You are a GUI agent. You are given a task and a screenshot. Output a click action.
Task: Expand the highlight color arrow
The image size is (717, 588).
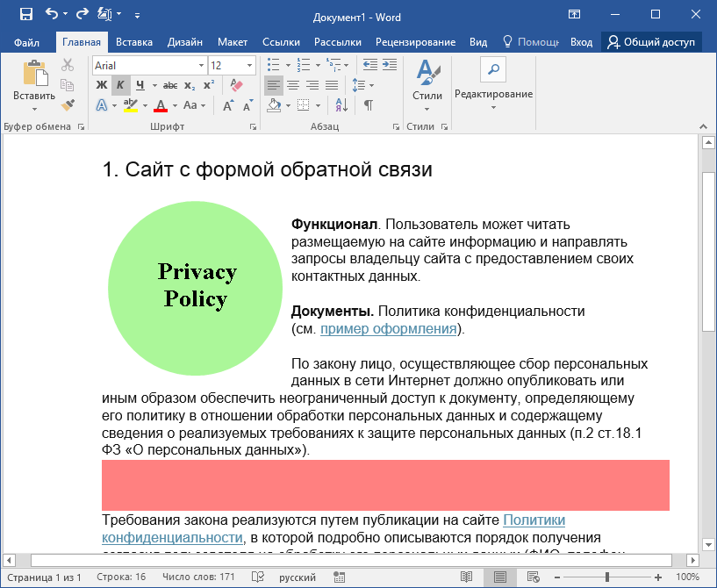(145, 105)
